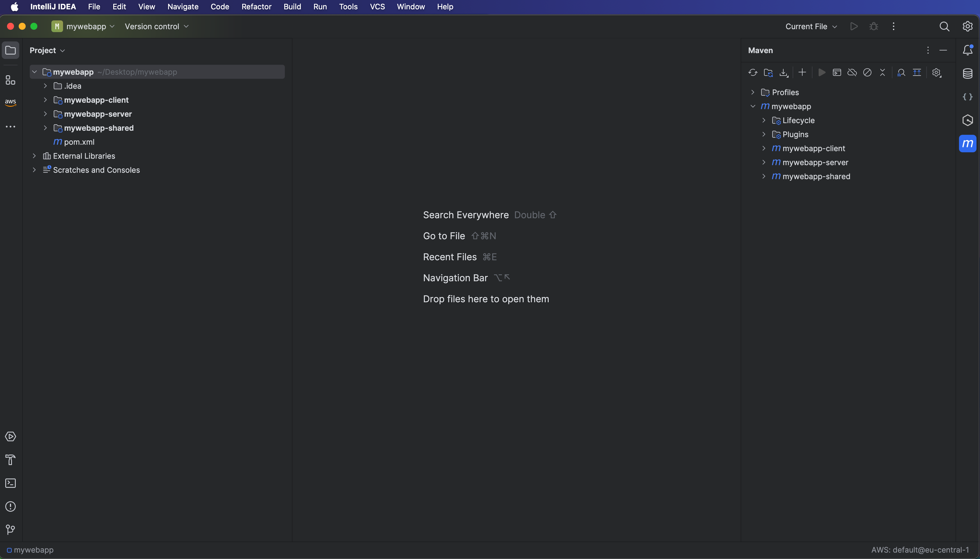Screen dimensions: 980x559
Task: Open Structure tool window icon
Action: point(11,80)
